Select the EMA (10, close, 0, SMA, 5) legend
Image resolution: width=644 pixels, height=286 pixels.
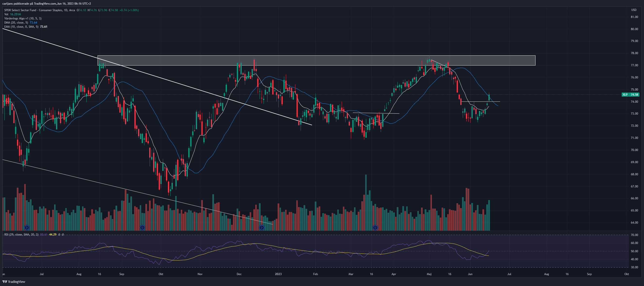point(25,26)
